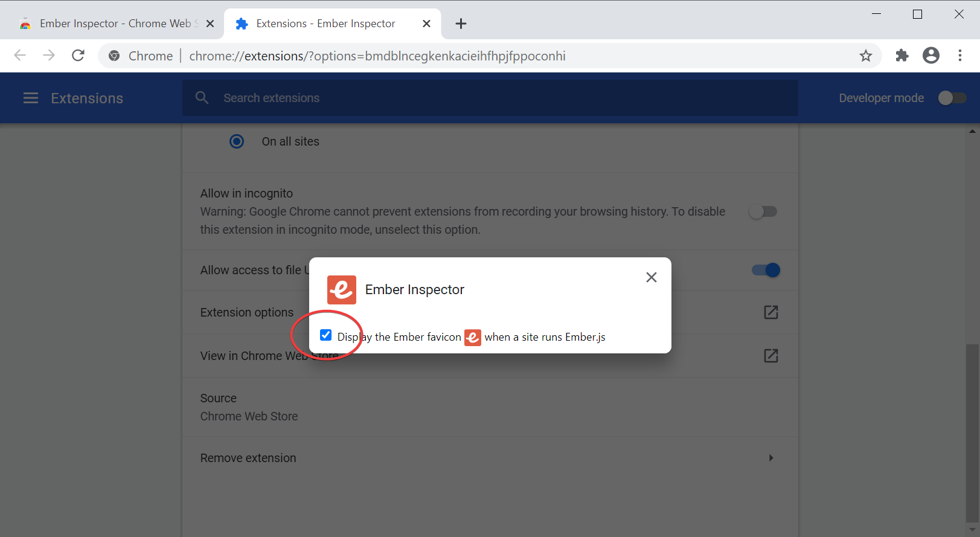The image size is (980, 537).
Task: Enable Developer mode toggle
Action: point(952,98)
